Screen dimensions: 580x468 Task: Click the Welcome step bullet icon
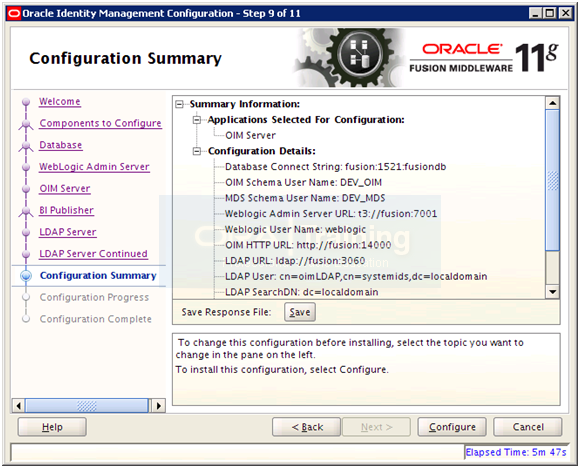point(26,101)
